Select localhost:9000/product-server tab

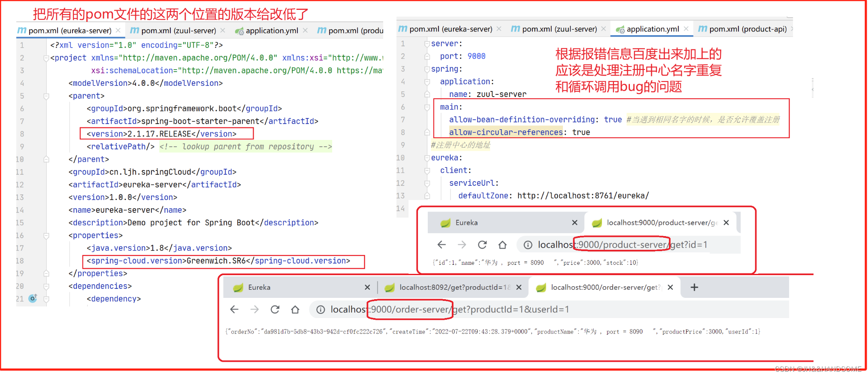point(660,223)
